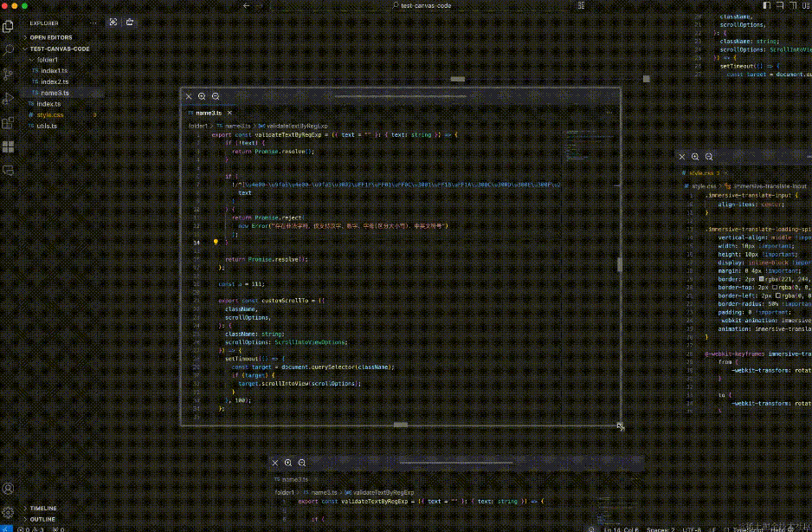
Task: Open the Source Control view
Action: tap(8, 75)
